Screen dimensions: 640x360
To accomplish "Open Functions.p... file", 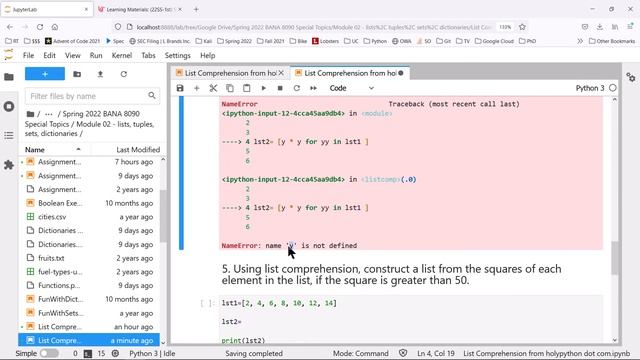I will pos(89,285).
